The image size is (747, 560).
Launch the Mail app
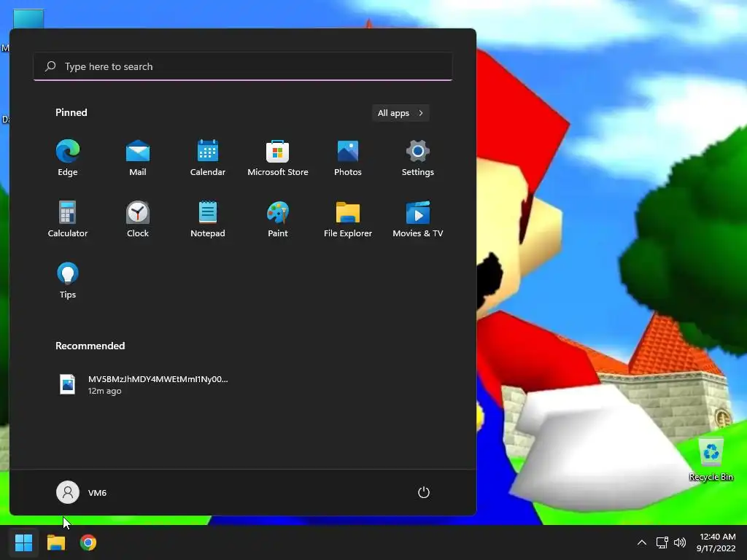pos(138,158)
